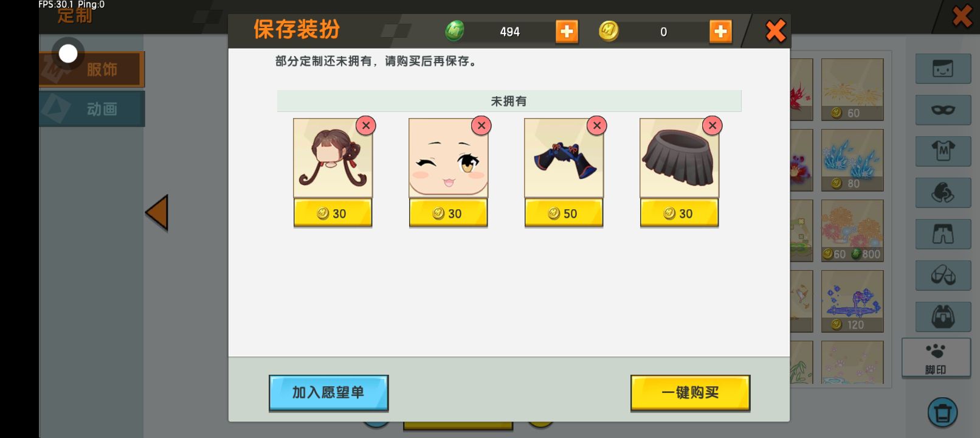Buy the skirt for 30 coins
This screenshot has height=438, width=980.
(679, 214)
